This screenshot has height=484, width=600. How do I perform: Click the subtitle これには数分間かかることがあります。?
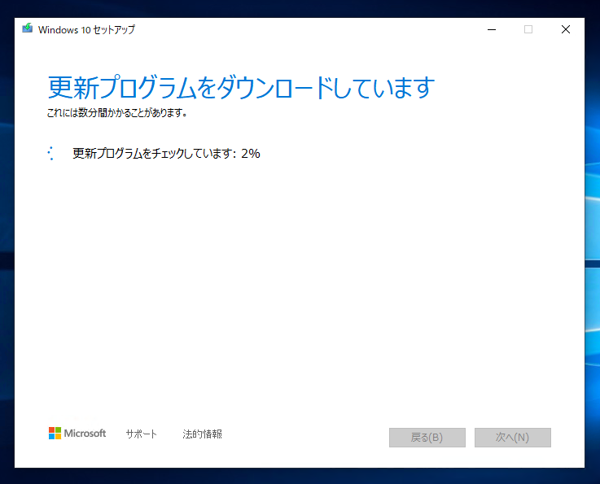(x=117, y=113)
